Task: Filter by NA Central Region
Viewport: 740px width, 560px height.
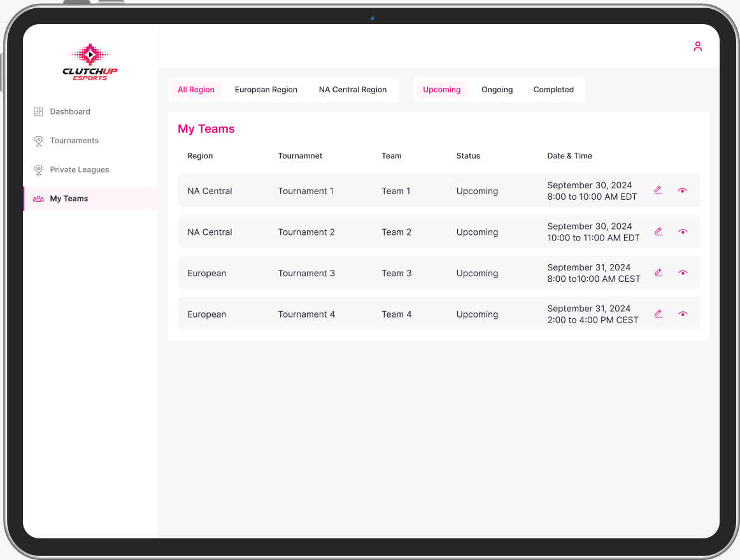Action: (x=353, y=90)
